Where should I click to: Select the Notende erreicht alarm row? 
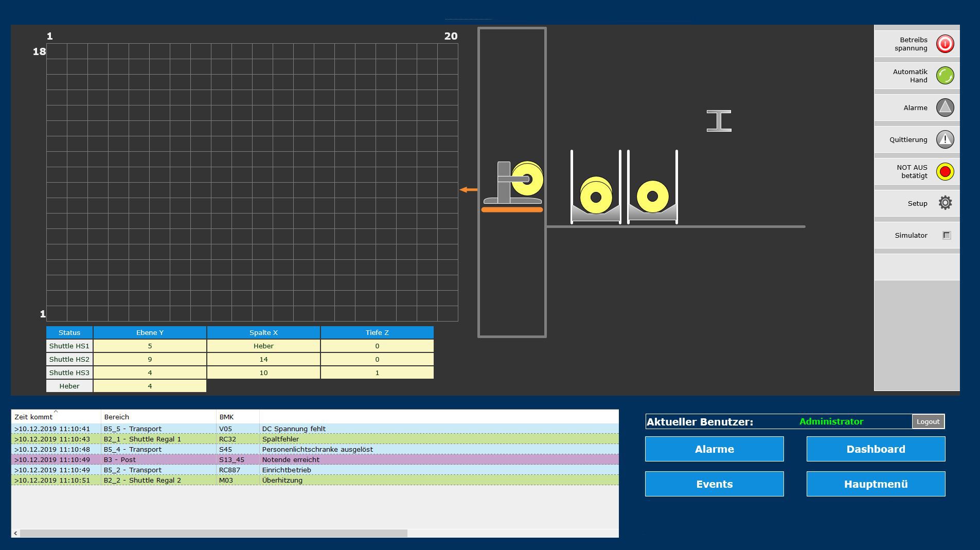pyautogui.click(x=291, y=460)
